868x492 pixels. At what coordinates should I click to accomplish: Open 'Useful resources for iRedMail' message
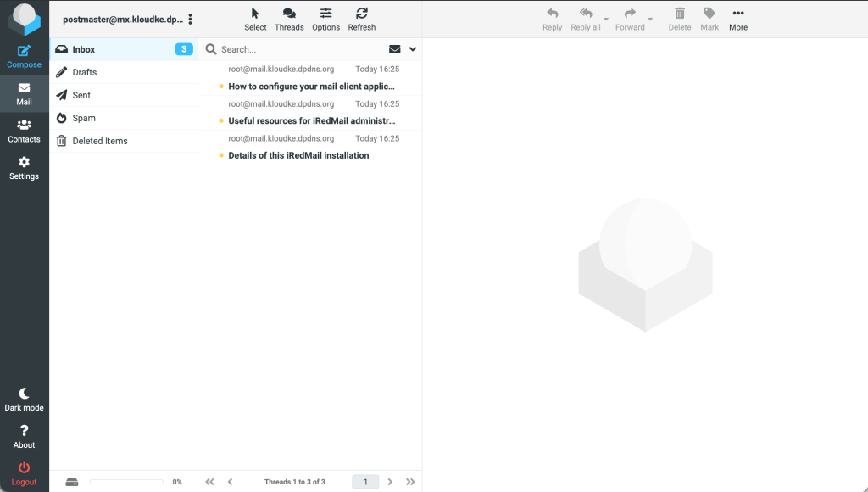(x=311, y=120)
